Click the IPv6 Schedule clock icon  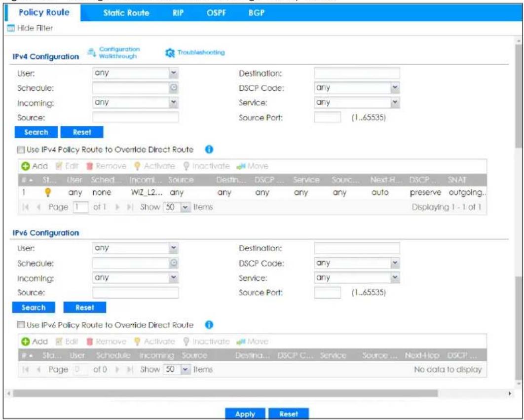click(x=174, y=263)
